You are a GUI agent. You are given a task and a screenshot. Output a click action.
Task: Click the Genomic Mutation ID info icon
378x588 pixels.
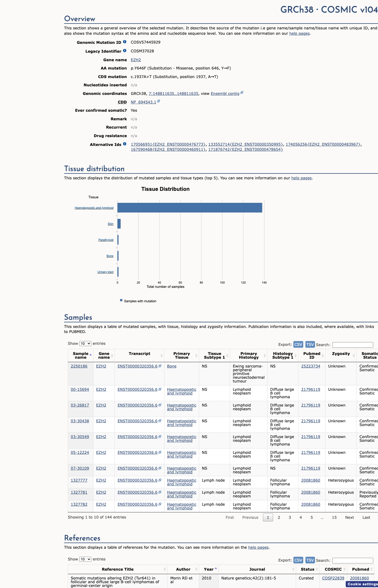tap(125, 42)
